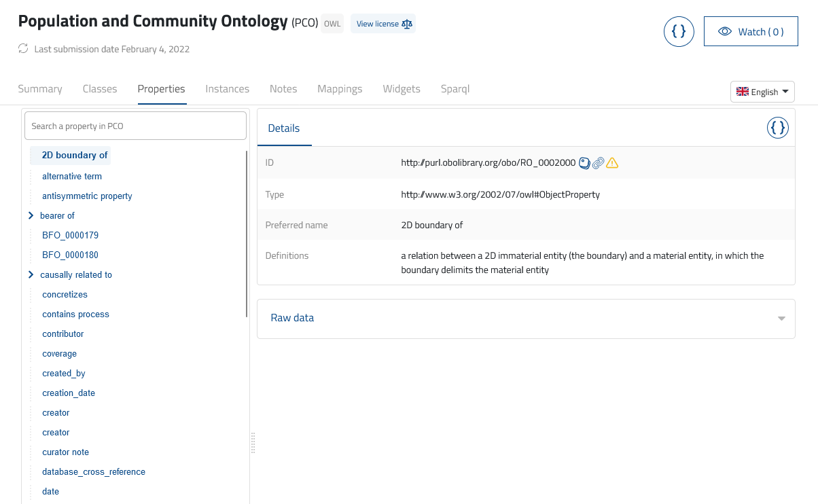Switch to the Classes tab

(99, 88)
